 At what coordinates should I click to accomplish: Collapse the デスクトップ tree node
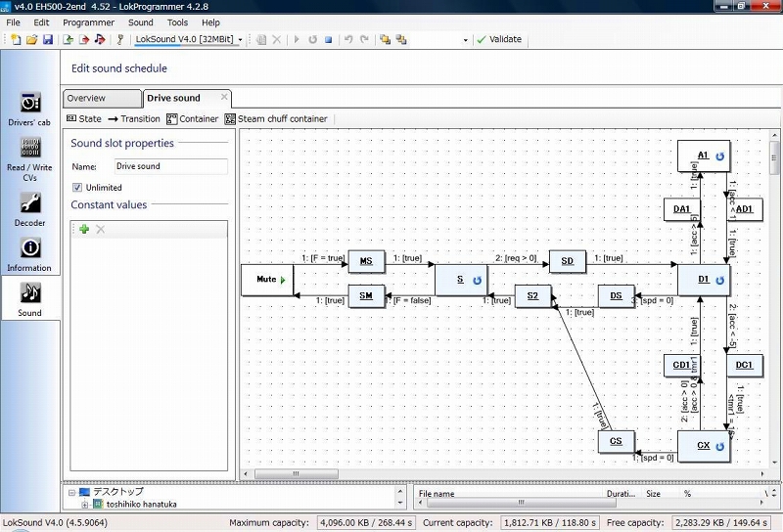click(71, 493)
